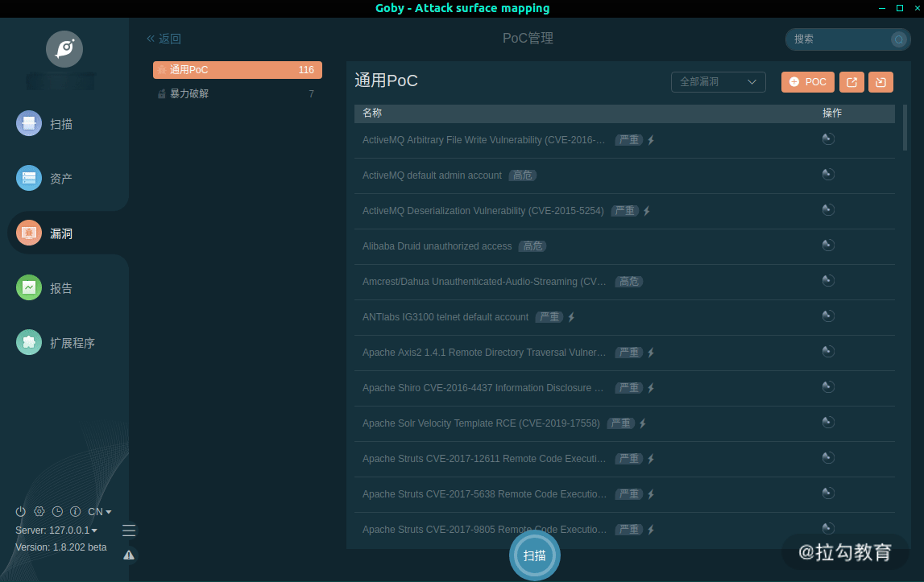Open the 报告 report section icon
The height and width of the screenshot is (582, 924).
[x=29, y=287]
